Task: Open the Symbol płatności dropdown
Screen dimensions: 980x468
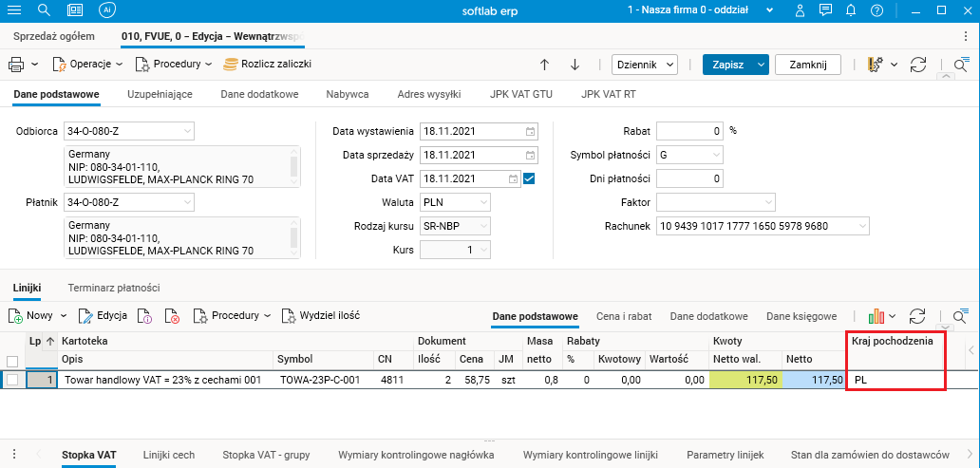Action: coord(716,155)
